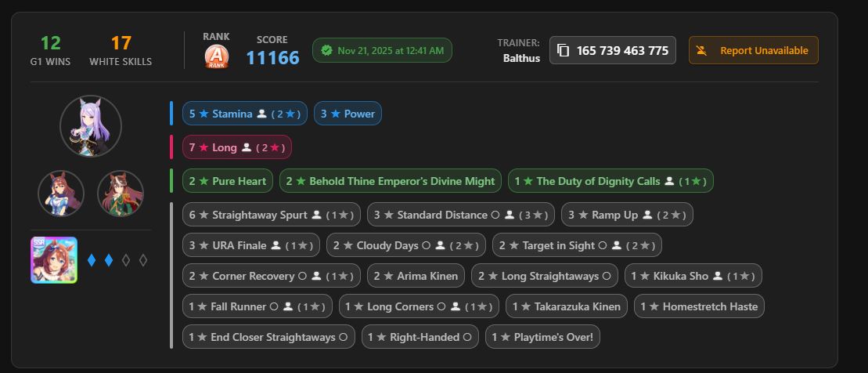Click the copy icon beside trainer ID
This screenshot has height=373, width=868.
pyautogui.click(x=563, y=50)
